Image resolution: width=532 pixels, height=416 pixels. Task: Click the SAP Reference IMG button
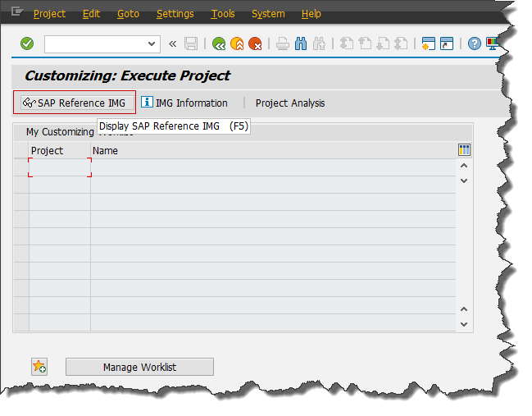pos(75,103)
